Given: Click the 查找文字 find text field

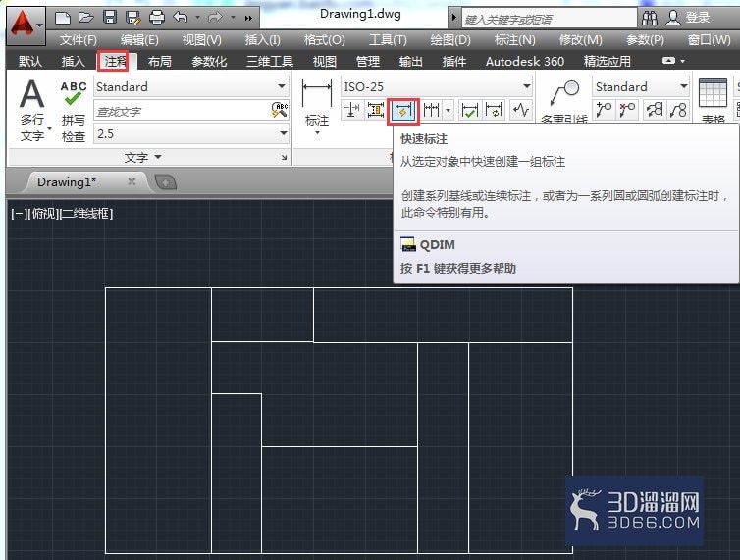Looking at the screenshot, I should coord(182,112).
